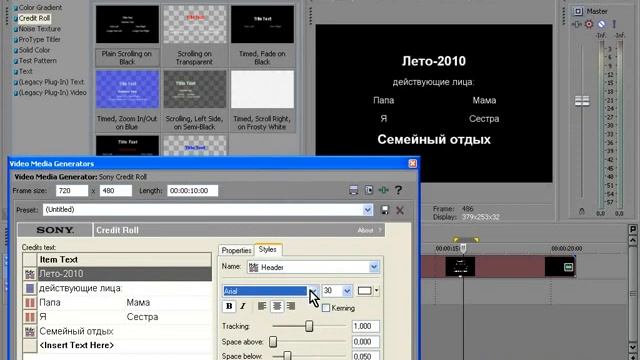Select the Папа Мама credits row
This screenshot has width=640, height=360.
coord(124,302)
